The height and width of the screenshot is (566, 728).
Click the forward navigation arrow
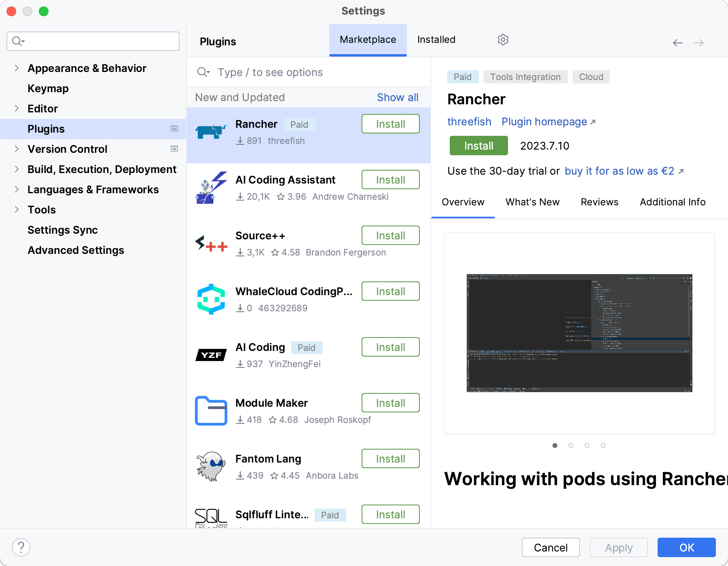(699, 43)
